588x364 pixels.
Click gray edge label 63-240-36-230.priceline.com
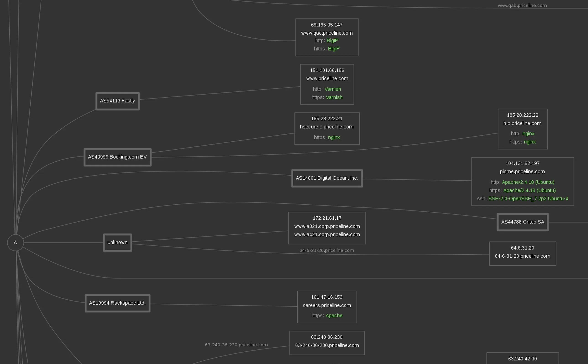[x=236, y=345]
